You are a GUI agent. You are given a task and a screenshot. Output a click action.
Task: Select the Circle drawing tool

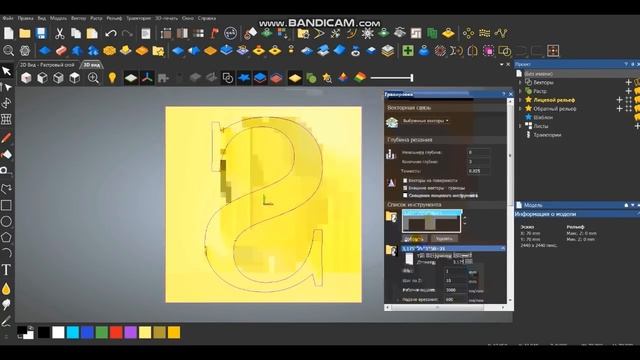(6, 221)
